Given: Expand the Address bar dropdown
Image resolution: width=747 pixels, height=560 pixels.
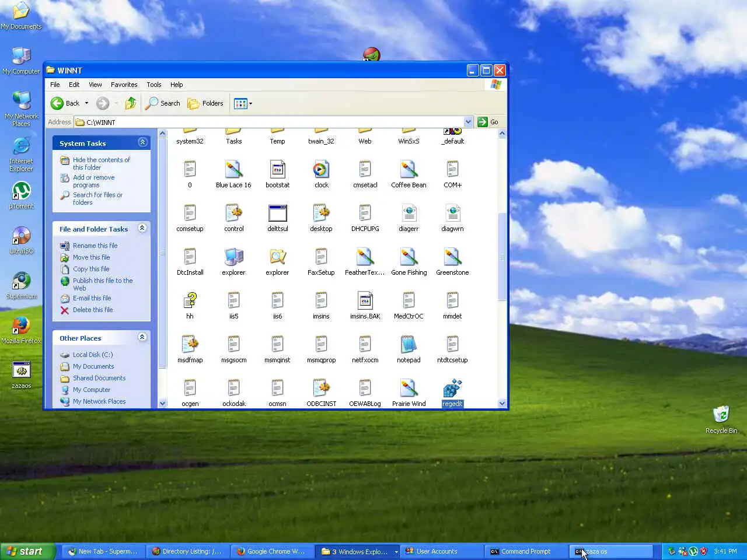Looking at the screenshot, I should click(468, 122).
